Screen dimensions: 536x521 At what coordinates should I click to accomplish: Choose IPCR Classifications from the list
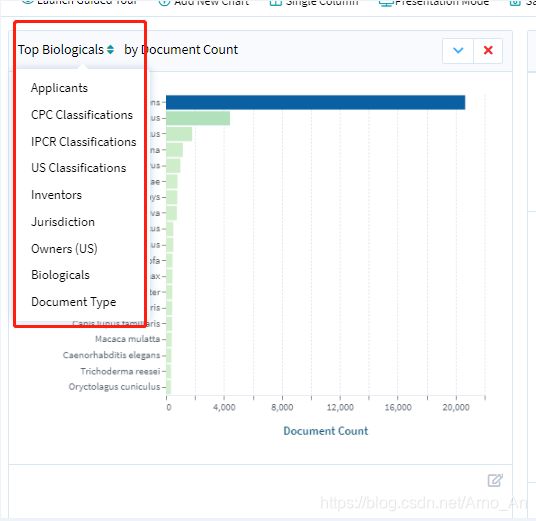click(x=83, y=142)
